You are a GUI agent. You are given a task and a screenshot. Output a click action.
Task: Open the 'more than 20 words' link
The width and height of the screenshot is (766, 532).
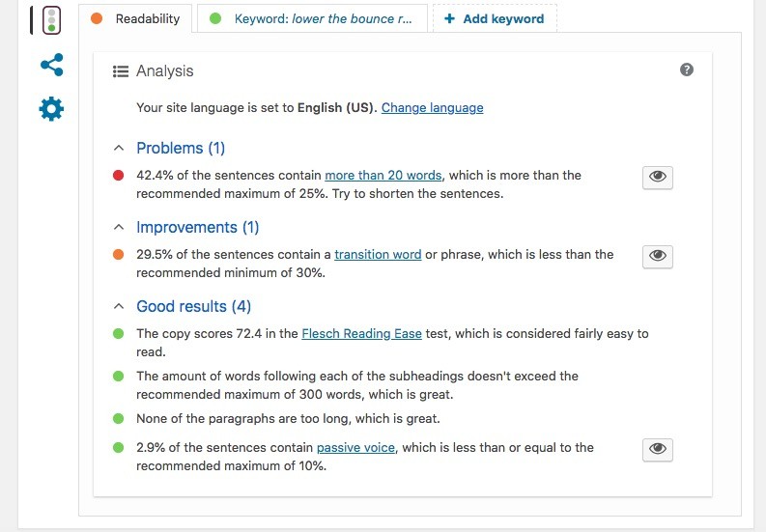[383, 176]
